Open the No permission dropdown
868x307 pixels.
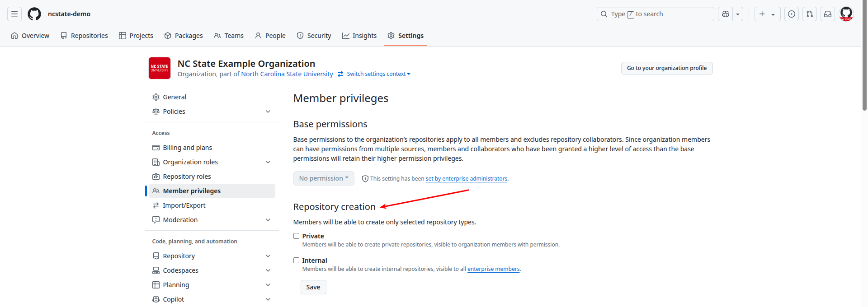pos(324,178)
